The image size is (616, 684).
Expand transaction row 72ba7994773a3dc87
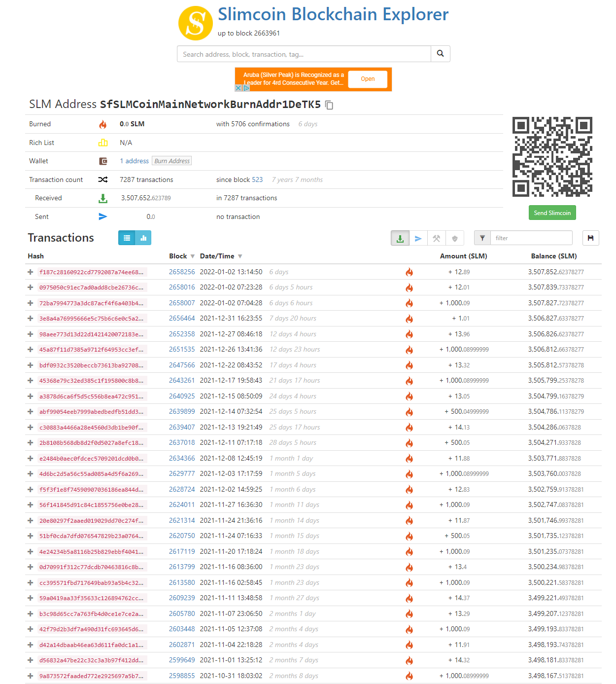point(31,303)
